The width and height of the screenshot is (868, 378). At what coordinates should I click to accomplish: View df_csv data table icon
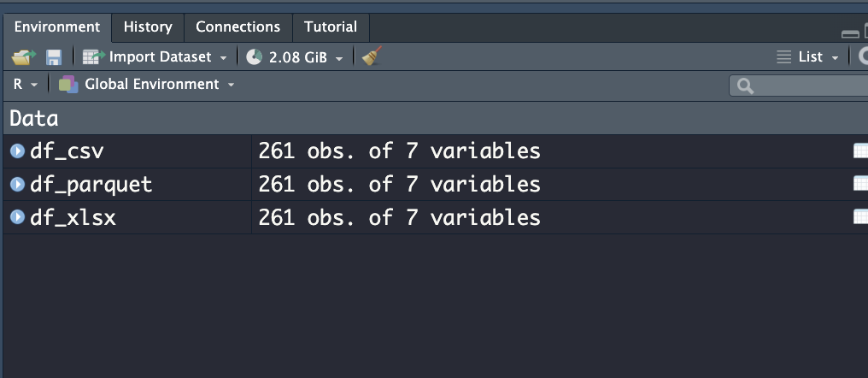pos(860,151)
